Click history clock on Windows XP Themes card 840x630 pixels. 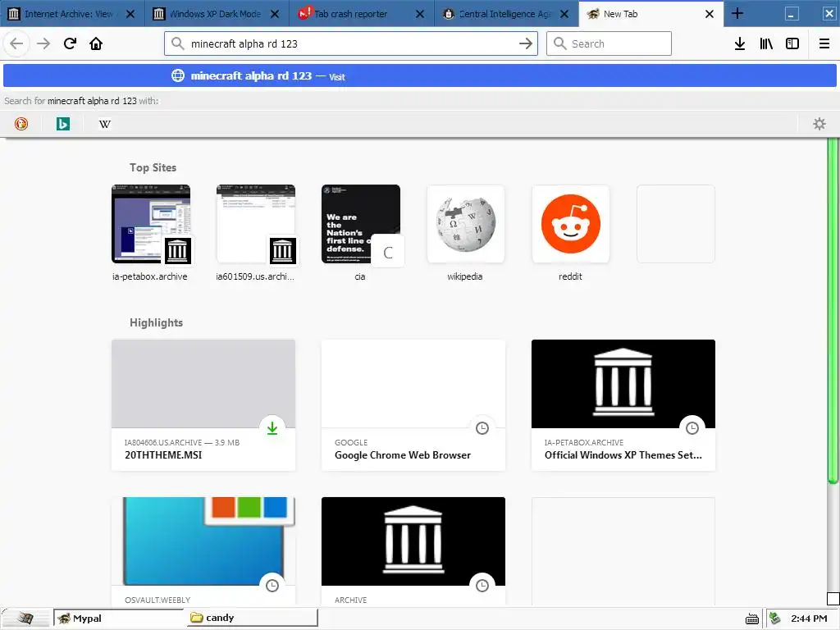click(692, 428)
